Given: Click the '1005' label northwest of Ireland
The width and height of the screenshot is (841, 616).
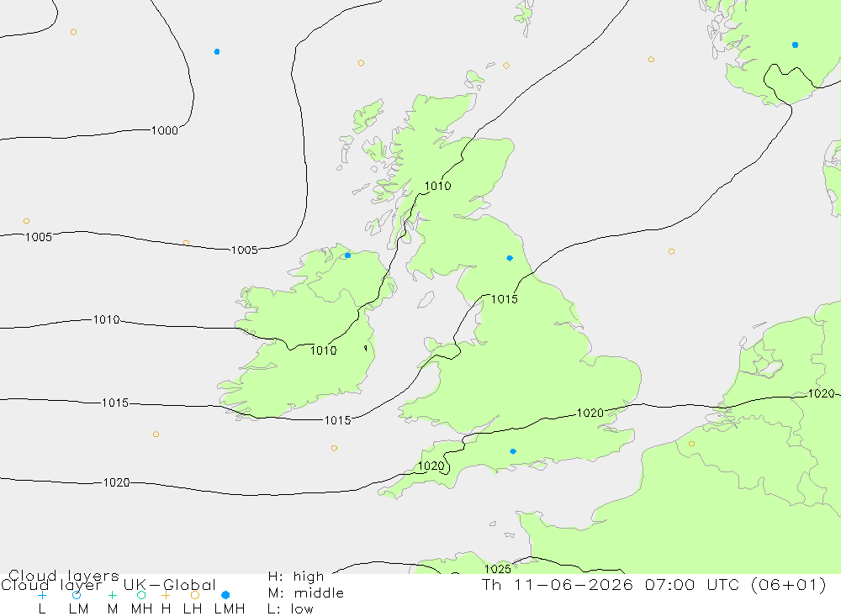Looking at the screenshot, I should 245,250.
